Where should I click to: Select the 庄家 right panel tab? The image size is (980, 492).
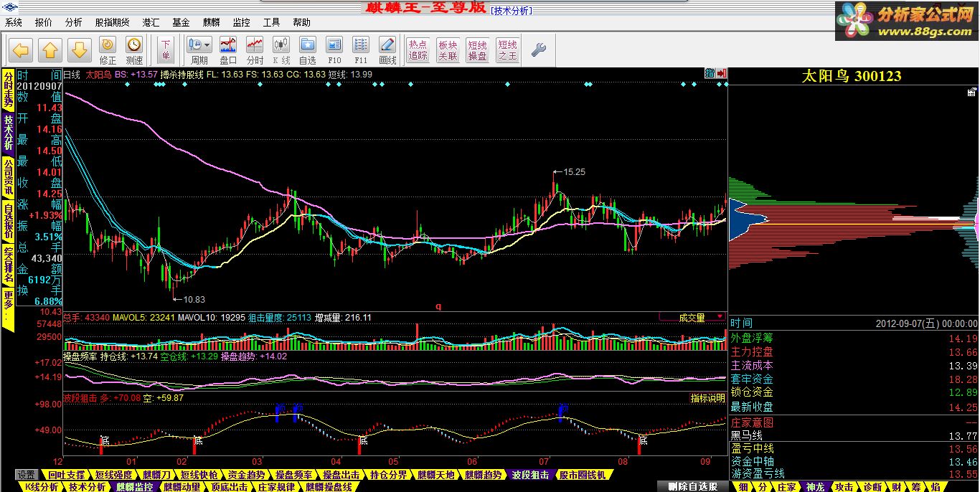pyautogui.click(x=786, y=486)
